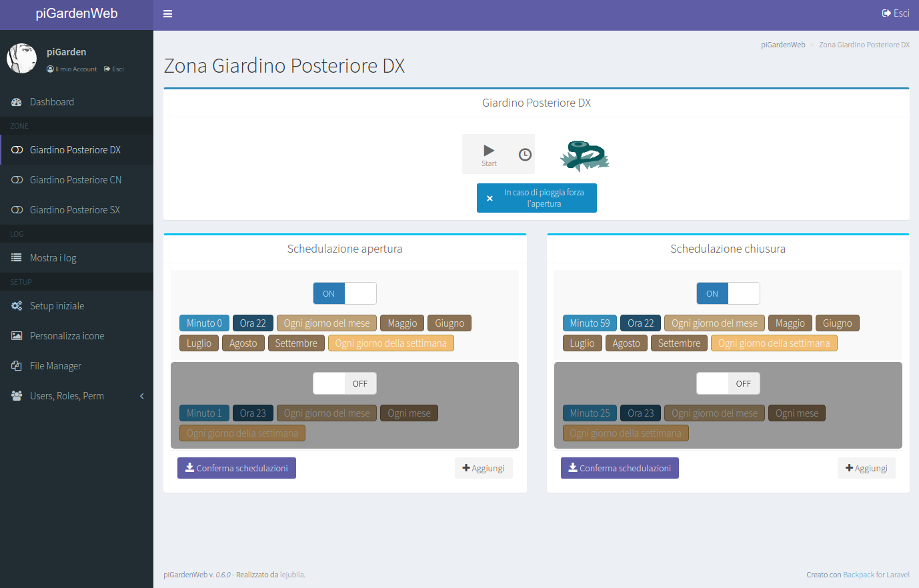This screenshot has width=919, height=588.
Task: Select Giardino Posteriore CN zone
Action: point(77,180)
